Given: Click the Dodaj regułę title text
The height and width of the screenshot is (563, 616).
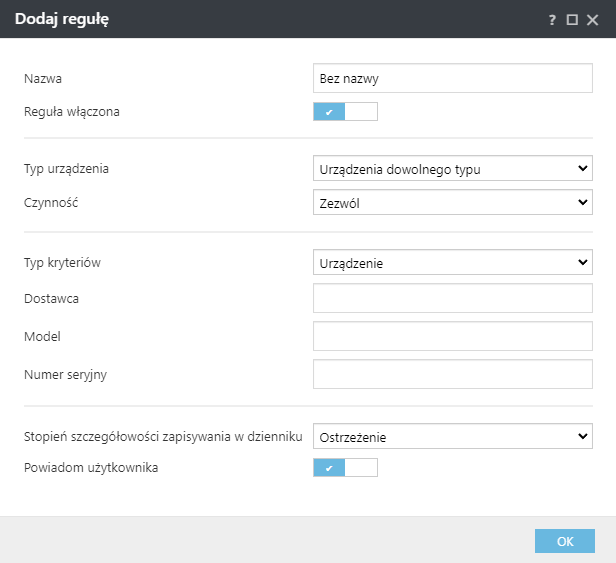Looking at the screenshot, I should tap(62, 19).
